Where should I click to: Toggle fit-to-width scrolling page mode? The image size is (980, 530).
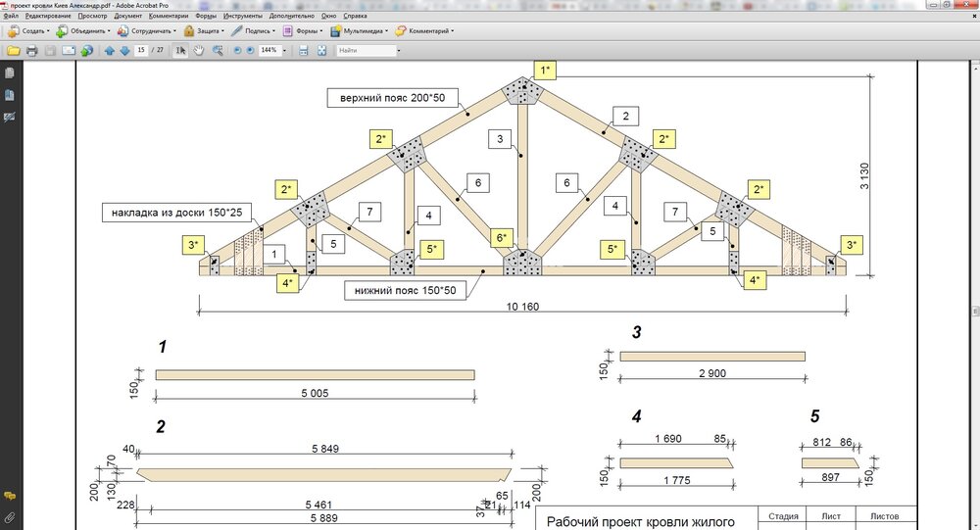pyautogui.click(x=304, y=50)
